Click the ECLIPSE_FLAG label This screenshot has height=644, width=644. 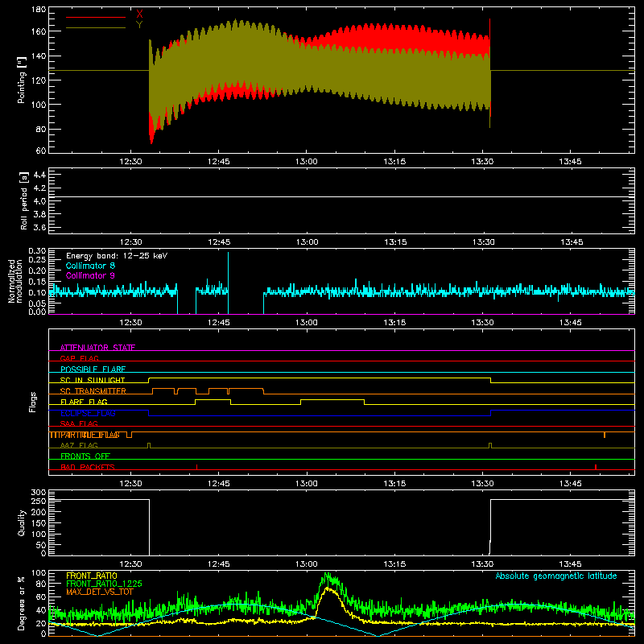tap(88, 413)
